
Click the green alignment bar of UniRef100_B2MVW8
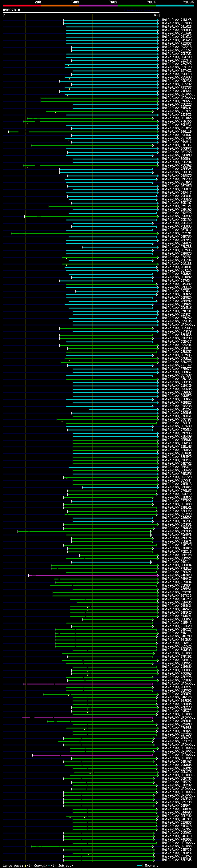pos(109,860)
